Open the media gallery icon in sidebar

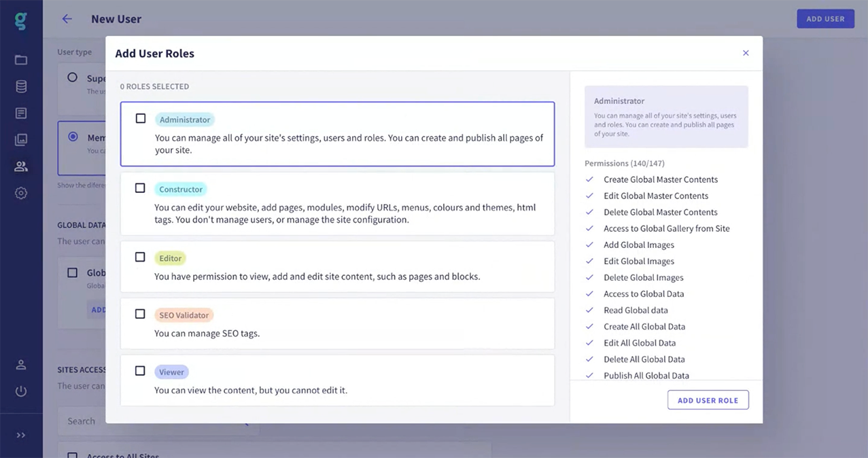[x=21, y=139]
